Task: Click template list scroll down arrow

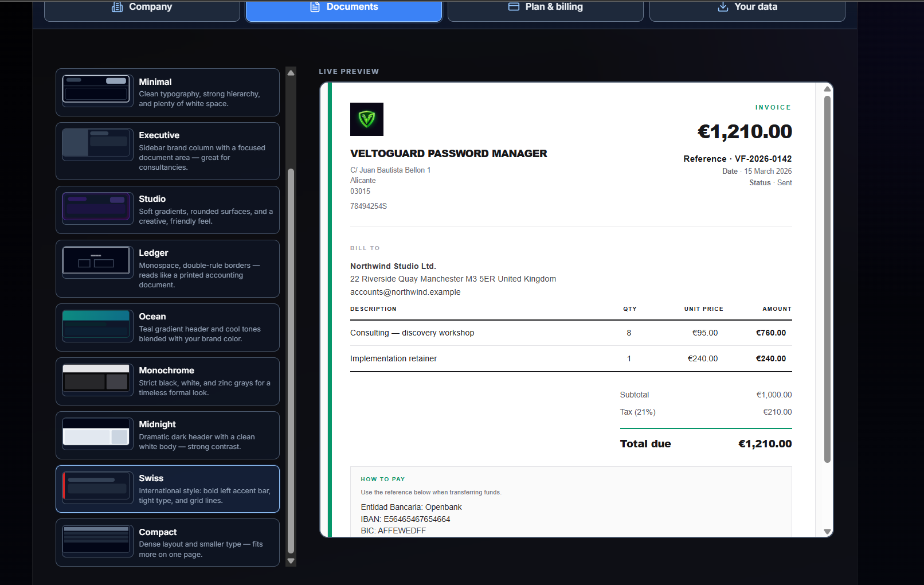Action: coord(291,561)
